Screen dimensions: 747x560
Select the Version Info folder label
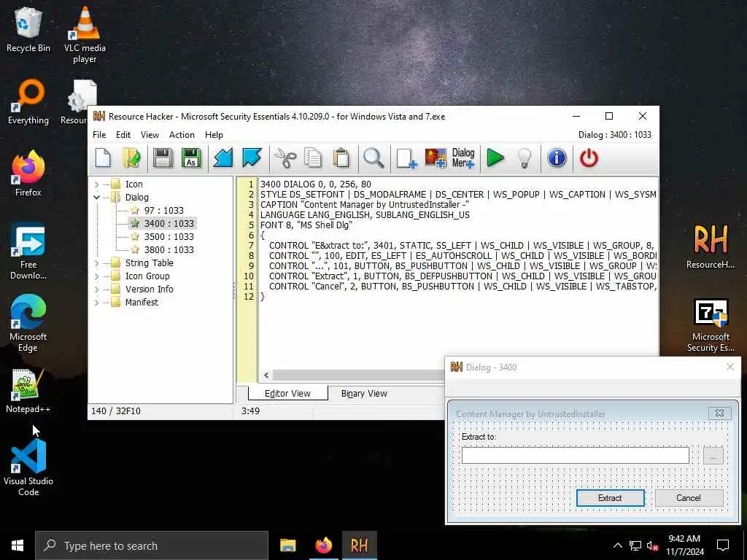pos(149,289)
